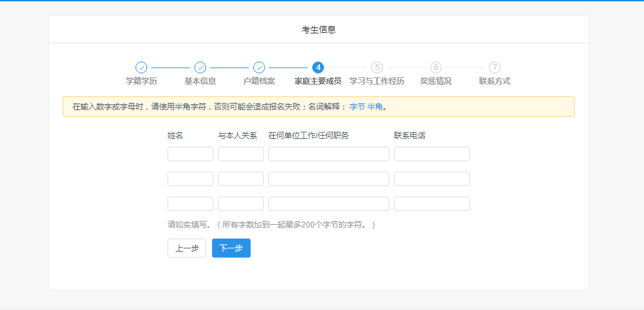
Task: Click the step 7 联系方式 circle
Action: coord(495,68)
